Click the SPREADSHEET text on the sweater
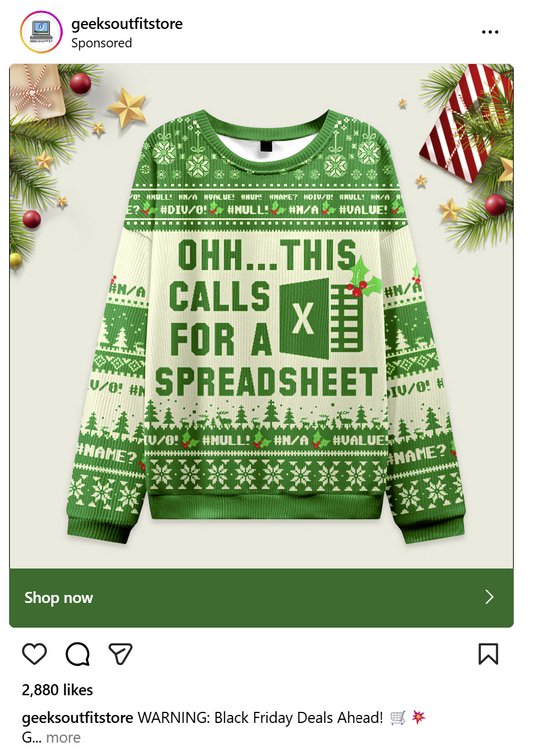The height and width of the screenshot is (750, 537). [266, 382]
